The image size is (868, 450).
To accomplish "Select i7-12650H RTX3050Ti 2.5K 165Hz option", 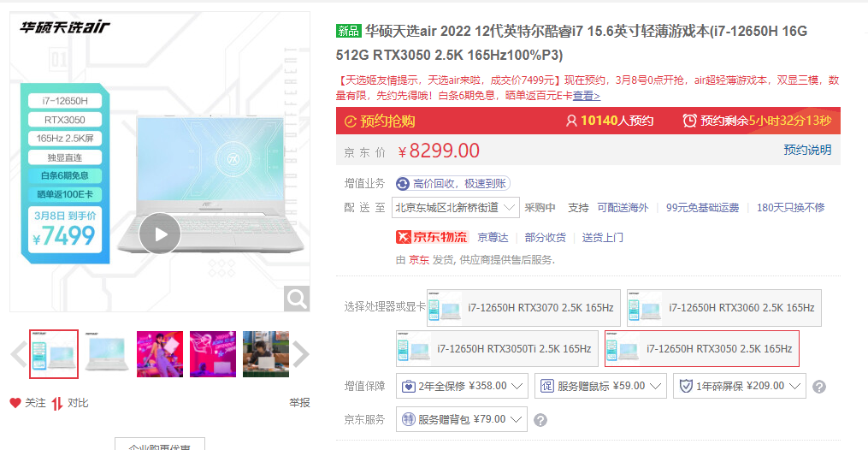I will coord(497,349).
